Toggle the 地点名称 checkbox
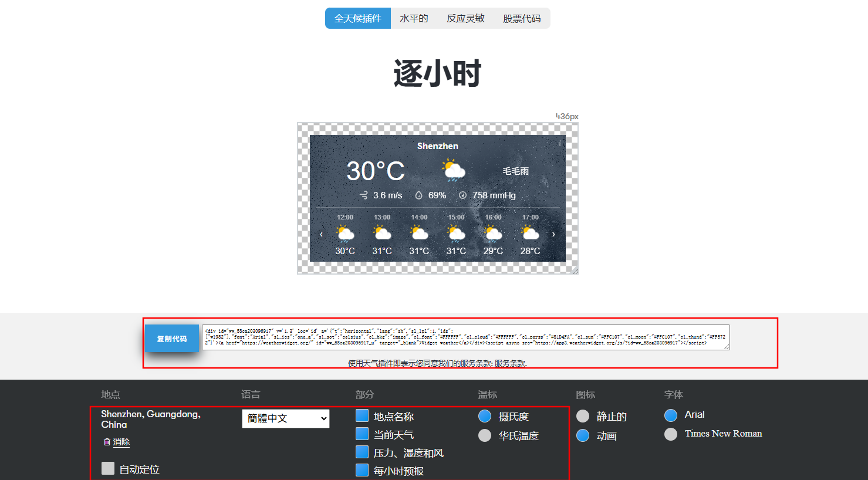 pyautogui.click(x=362, y=415)
